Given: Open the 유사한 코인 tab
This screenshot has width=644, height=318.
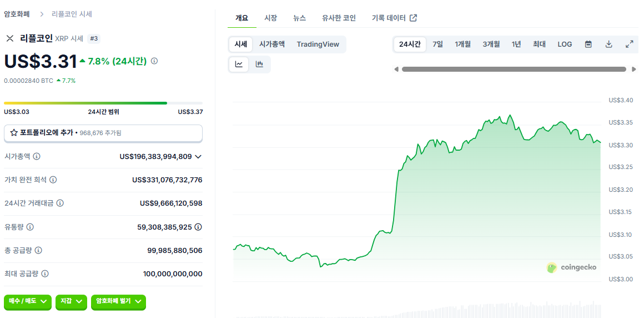Looking at the screenshot, I should click(x=339, y=18).
